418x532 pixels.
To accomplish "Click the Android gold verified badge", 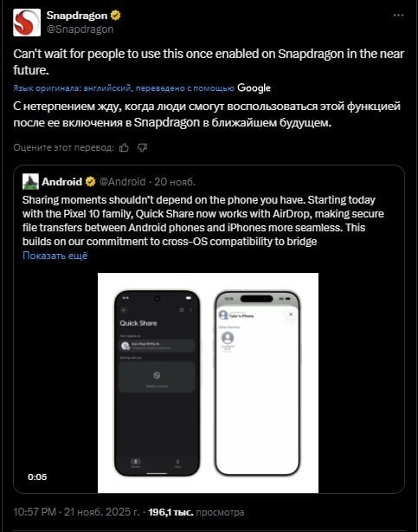I will point(91,182).
